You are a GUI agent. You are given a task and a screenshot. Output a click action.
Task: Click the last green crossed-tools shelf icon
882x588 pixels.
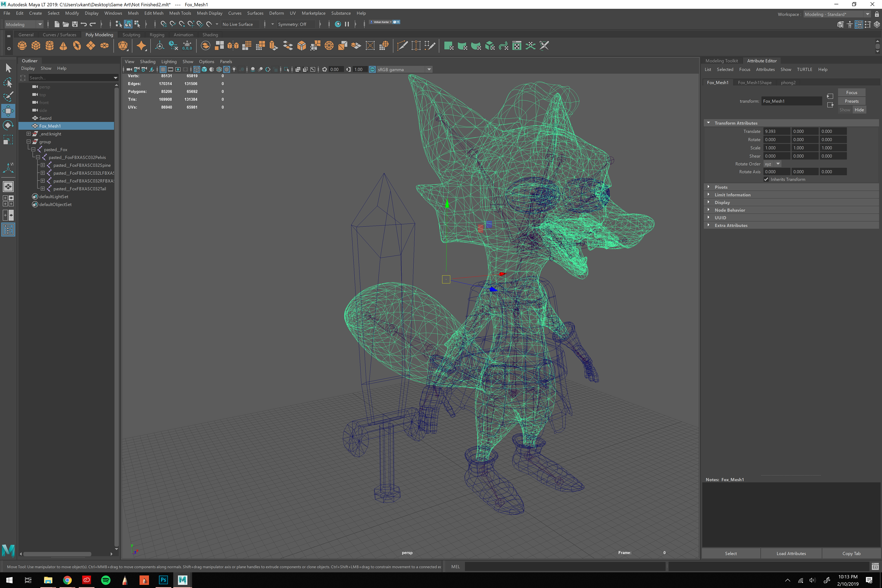click(x=544, y=46)
